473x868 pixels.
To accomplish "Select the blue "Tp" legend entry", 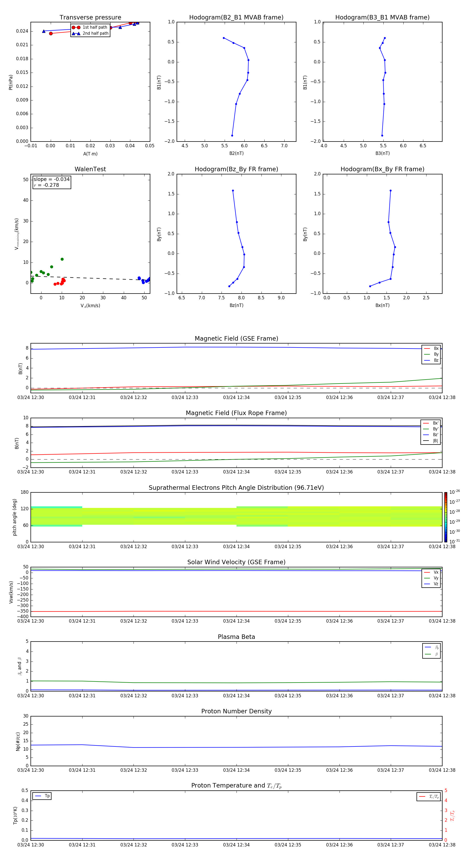I will click(x=42, y=796).
